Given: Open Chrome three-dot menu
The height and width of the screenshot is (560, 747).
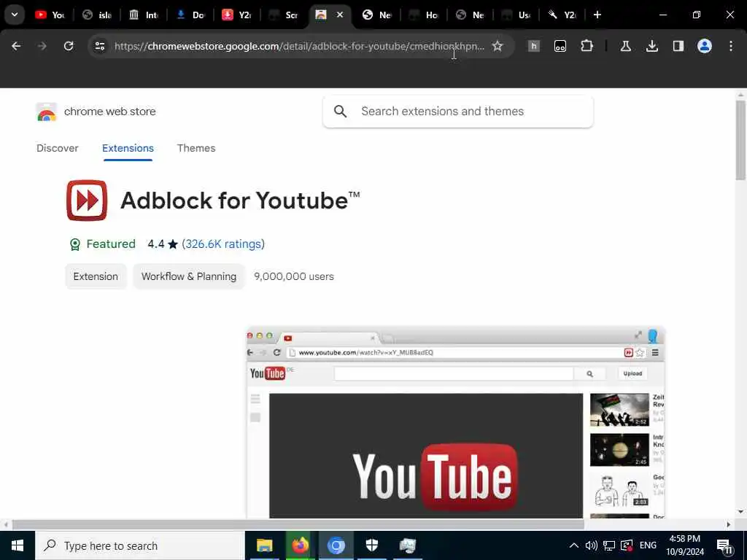Looking at the screenshot, I should (x=731, y=46).
